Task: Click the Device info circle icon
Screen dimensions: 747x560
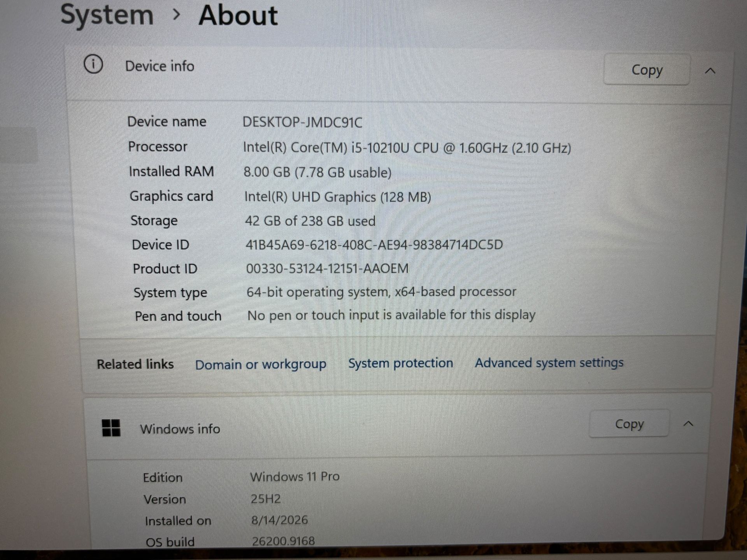Action: coord(93,64)
